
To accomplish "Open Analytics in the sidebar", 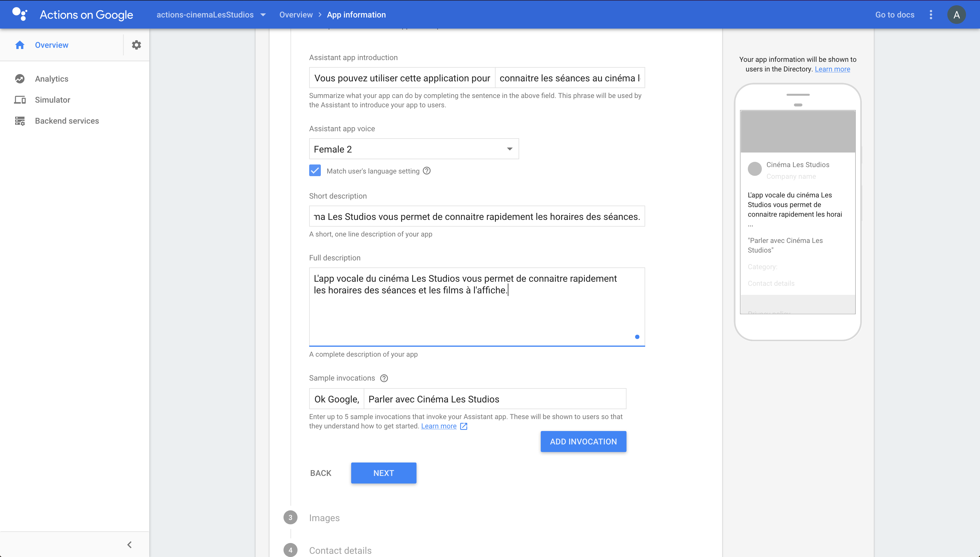I will (x=52, y=79).
